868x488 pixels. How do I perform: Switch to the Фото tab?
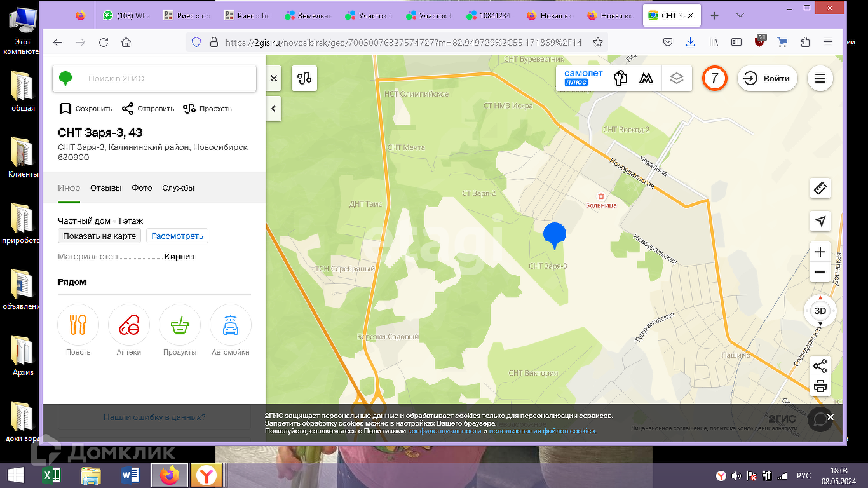point(142,187)
